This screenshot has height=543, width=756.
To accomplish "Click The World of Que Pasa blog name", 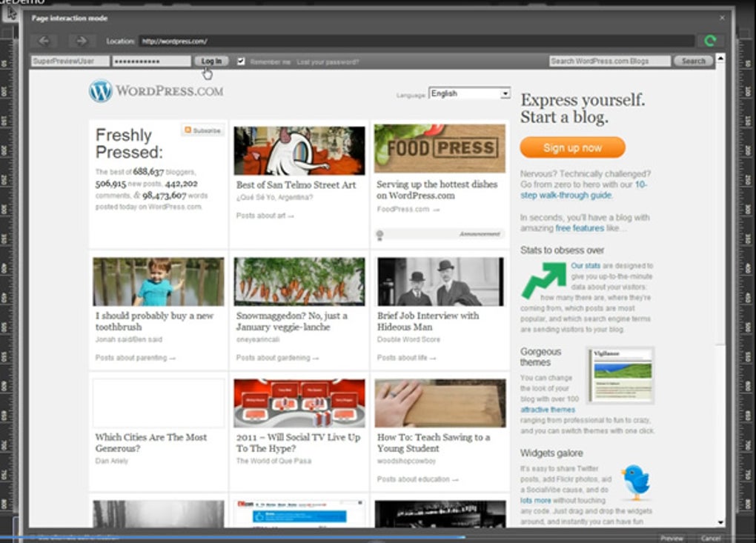I will 273,461.
